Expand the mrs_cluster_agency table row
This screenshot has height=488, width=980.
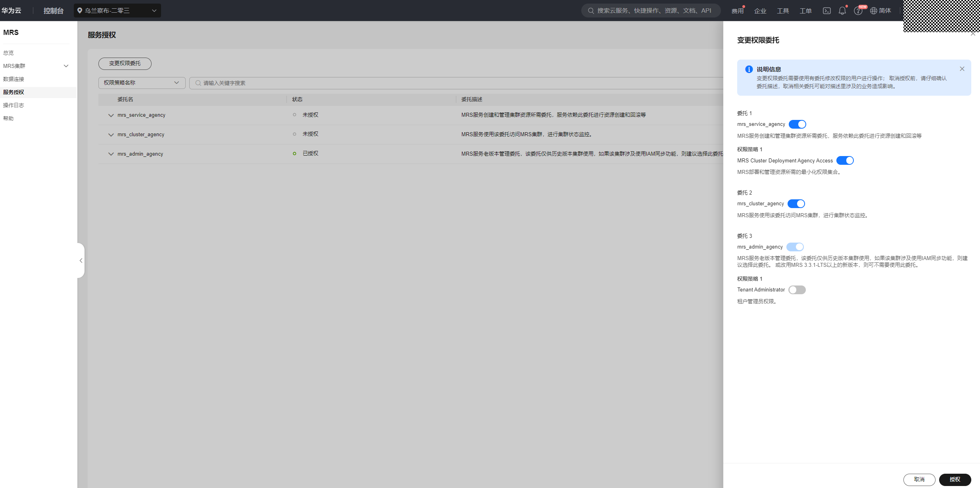coord(111,135)
